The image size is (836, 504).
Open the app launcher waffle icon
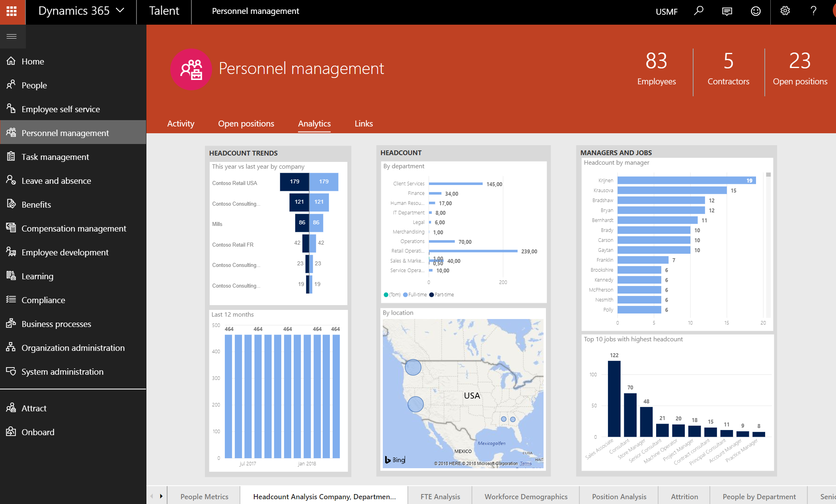tap(12, 11)
